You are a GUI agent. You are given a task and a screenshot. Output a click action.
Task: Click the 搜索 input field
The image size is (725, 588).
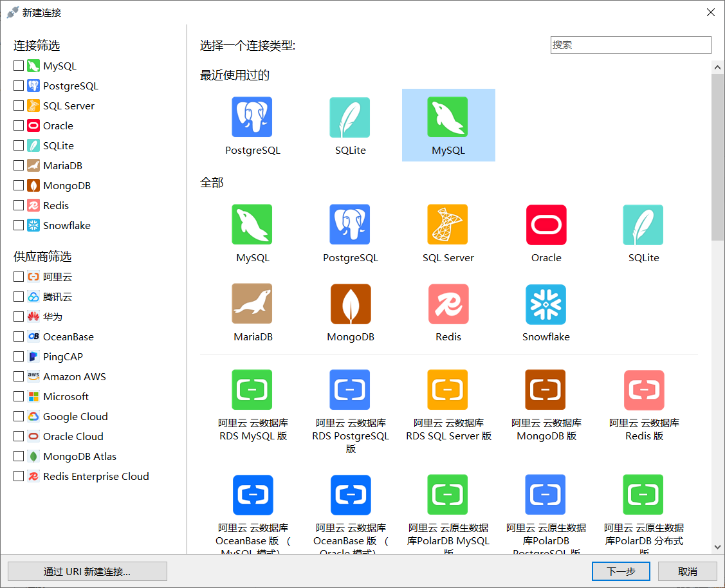pos(630,45)
